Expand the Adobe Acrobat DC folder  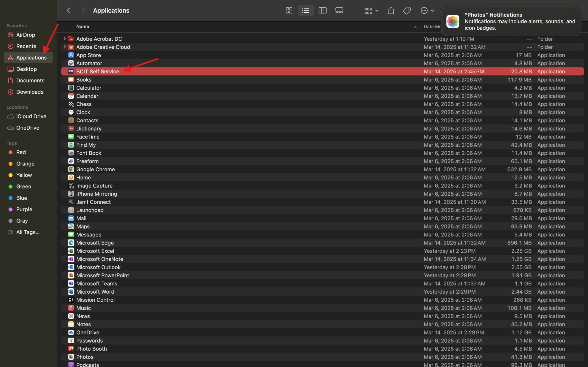pyautogui.click(x=65, y=39)
